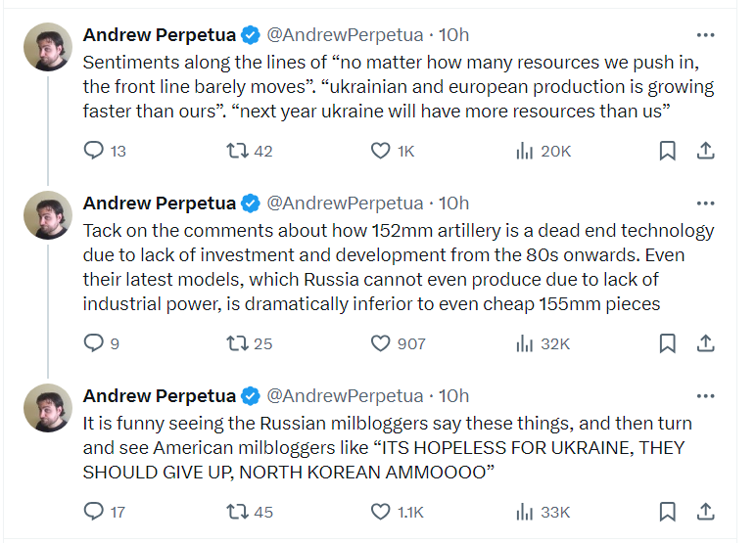Retweet the tweet with 42 reposts

point(237,151)
